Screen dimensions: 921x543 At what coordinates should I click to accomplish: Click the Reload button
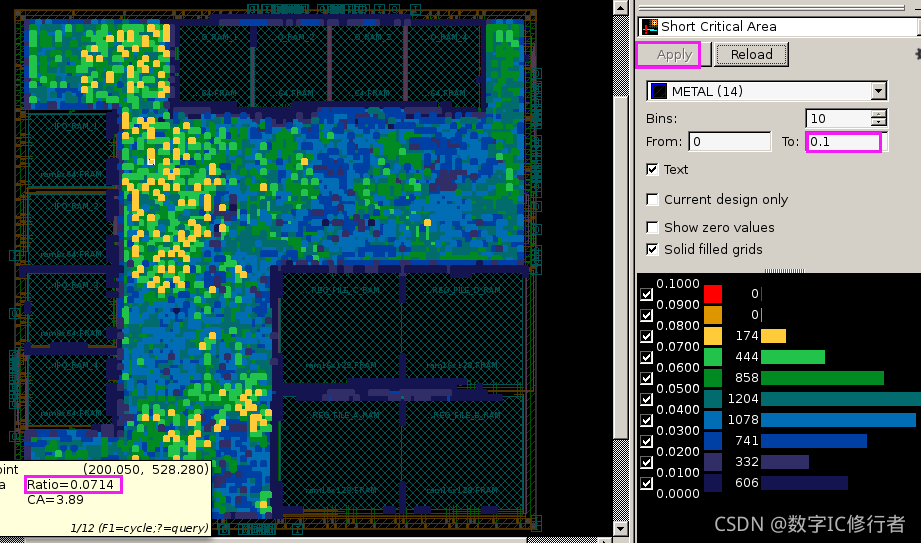751,55
